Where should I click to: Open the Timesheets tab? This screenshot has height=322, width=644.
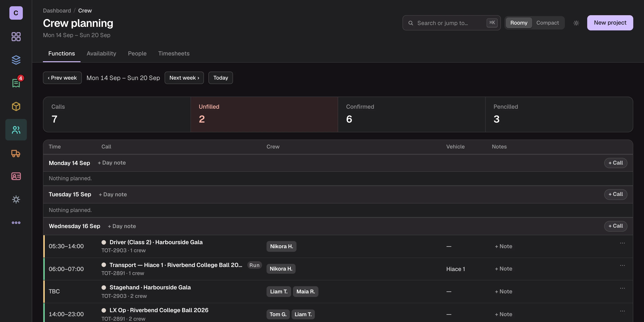tap(174, 53)
